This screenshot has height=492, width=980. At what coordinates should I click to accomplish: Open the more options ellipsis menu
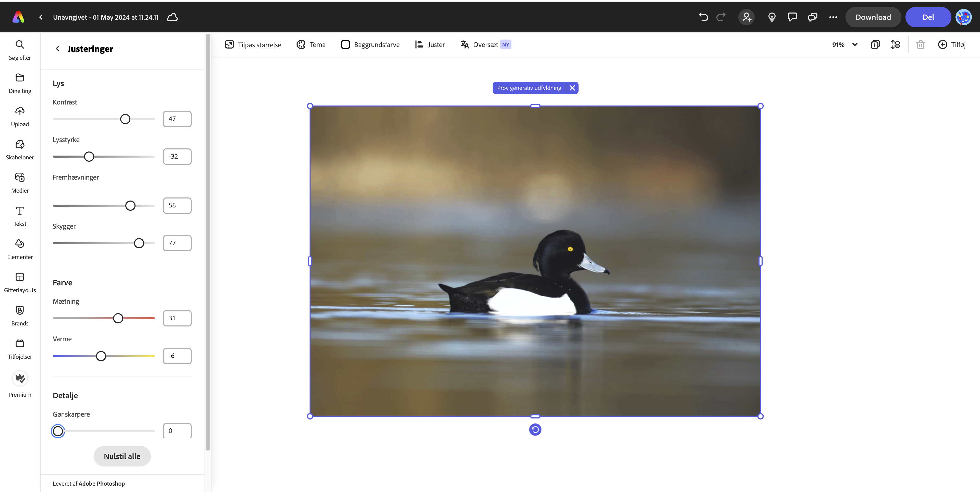[833, 17]
